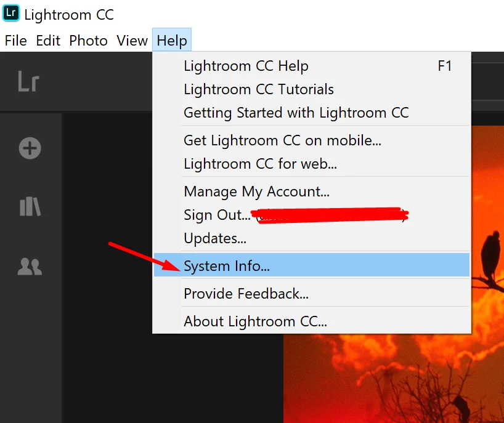The image size is (504, 423).
Task: Open the File menu
Action: pyautogui.click(x=15, y=41)
